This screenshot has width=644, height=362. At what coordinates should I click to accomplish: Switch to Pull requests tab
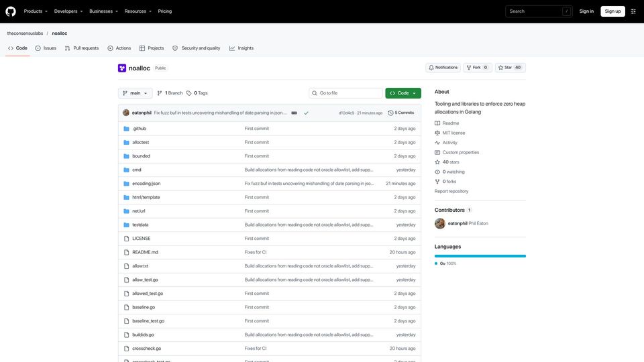(82, 48)
